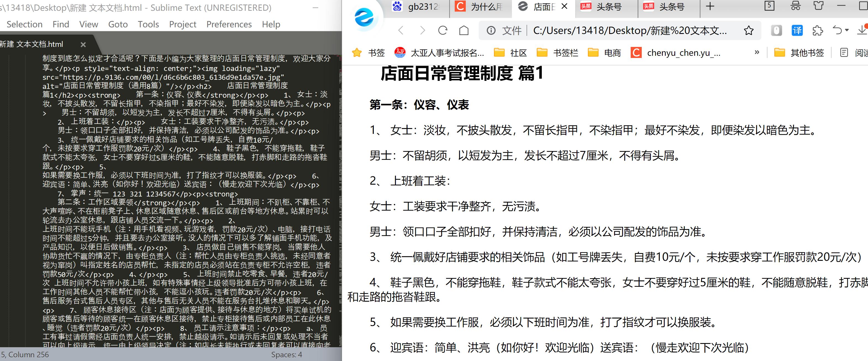Screen dimensions: 868x361
Task: Open incognito browsing mode icon
Action: [x=795, y=6]
